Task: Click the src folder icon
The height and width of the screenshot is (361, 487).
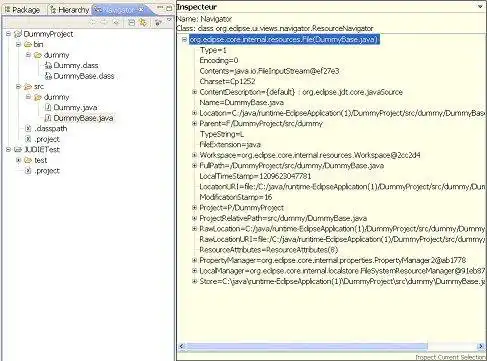Action: 28,87
